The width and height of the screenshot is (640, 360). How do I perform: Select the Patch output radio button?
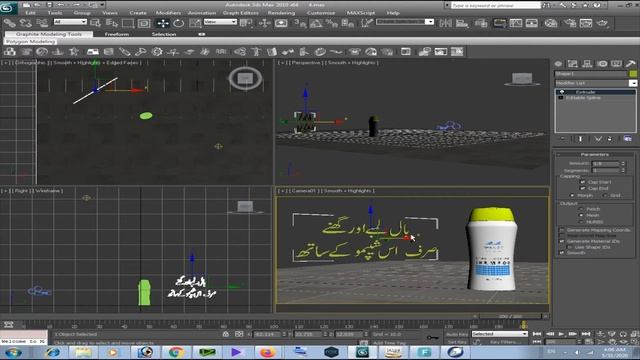581,209
